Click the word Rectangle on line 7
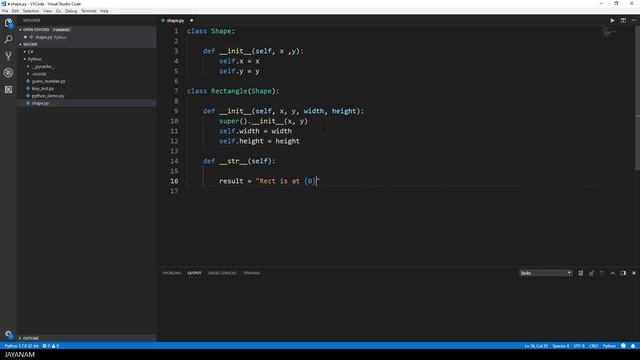The image size is (640, 360). click(x=229, y=91)
